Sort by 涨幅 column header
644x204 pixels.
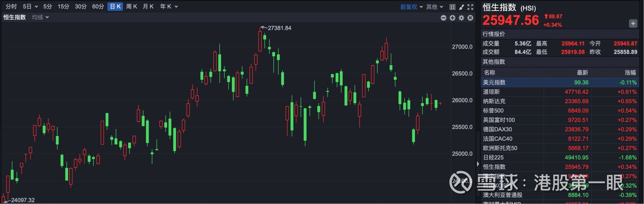631,73
